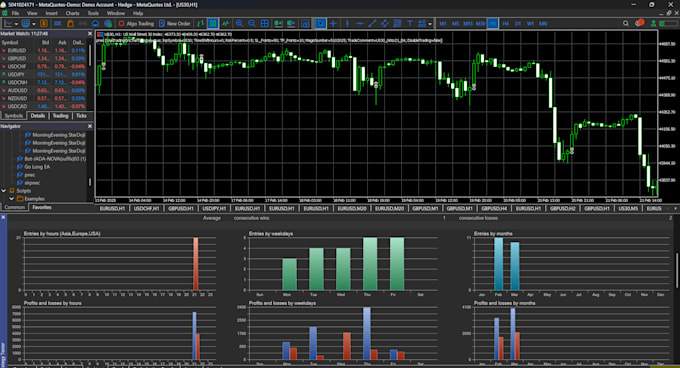Open the search magnifier icon
The width and height of the screenshot is (680, 368).
(x=625, y=23)
